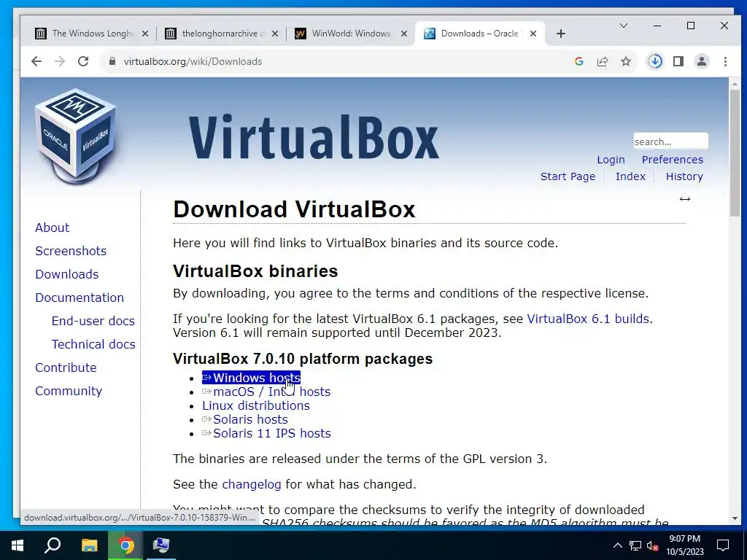Show hidden system tray icons
This screenshot has height=560, width=747.
(617, 545)
